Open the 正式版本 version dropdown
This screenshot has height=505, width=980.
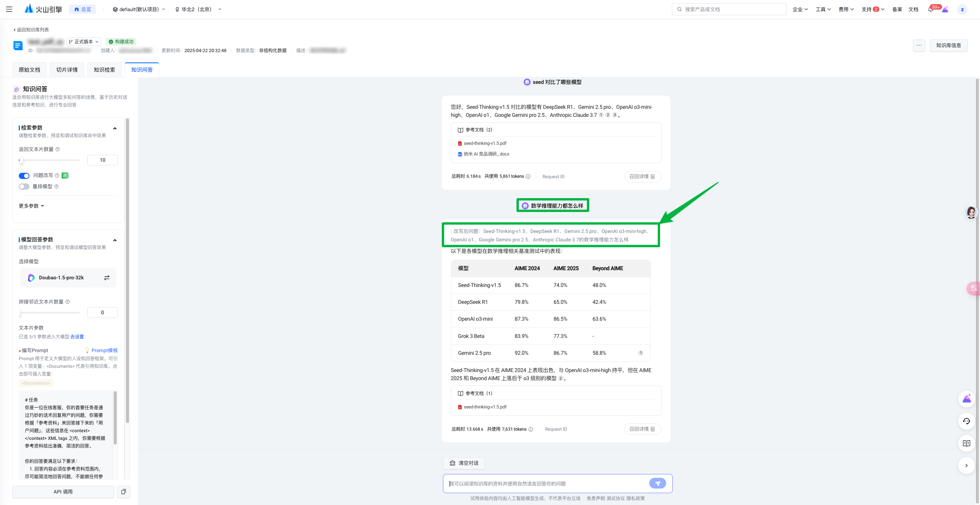click(84, 41)
